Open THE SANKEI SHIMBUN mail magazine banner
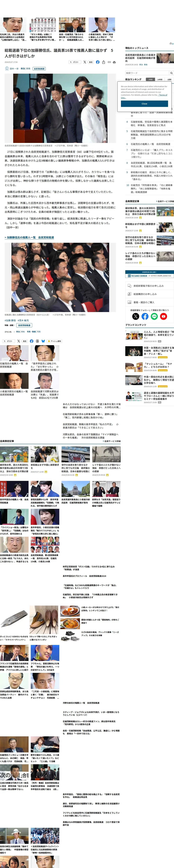Image resolution: width=174 pixels, height=868 pixels. pyautogui.click(x=149, y=274)
